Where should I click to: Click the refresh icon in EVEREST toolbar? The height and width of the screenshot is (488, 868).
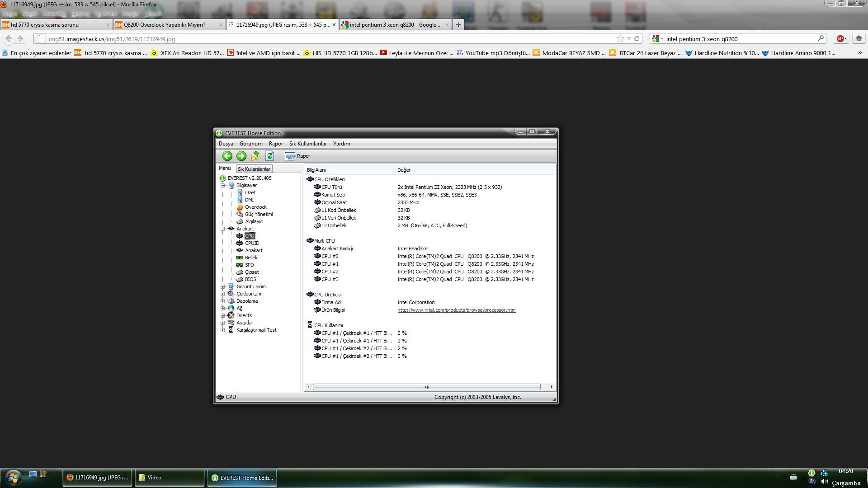click(x=270, y=156)
